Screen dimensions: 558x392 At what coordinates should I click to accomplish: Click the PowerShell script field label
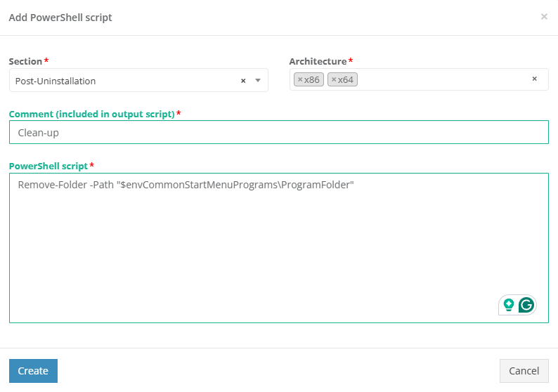(x=48, y=166)
